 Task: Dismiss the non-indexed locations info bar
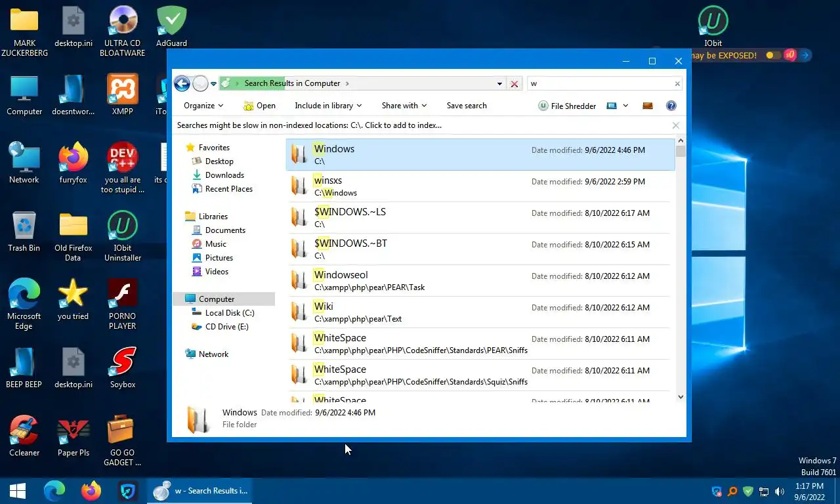[x=675, y=125]
